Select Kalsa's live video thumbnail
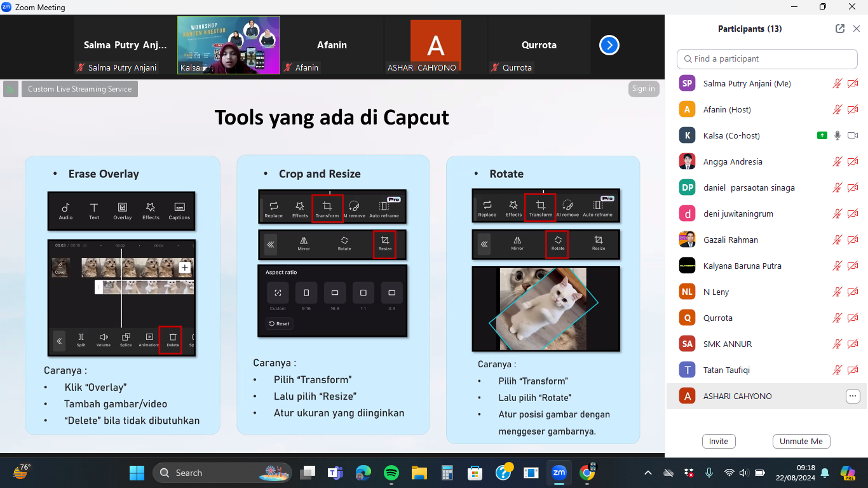868x488 pixels. 229,45
